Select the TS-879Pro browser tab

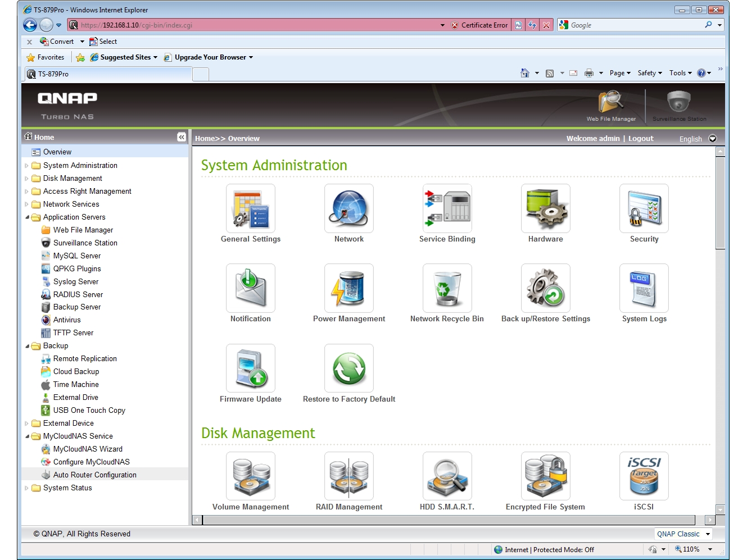[108, 74]
